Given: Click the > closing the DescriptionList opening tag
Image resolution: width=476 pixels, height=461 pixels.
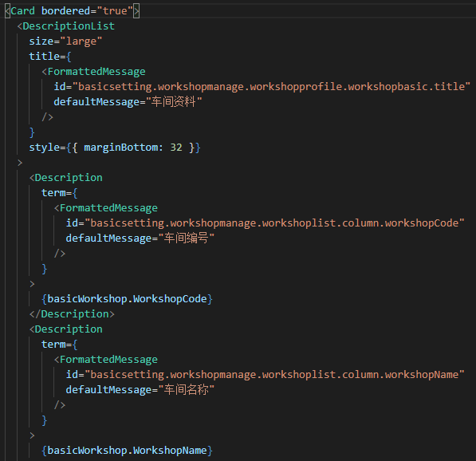Looking at the screenshot, I should pyautogui.click(x=20, y=163).
